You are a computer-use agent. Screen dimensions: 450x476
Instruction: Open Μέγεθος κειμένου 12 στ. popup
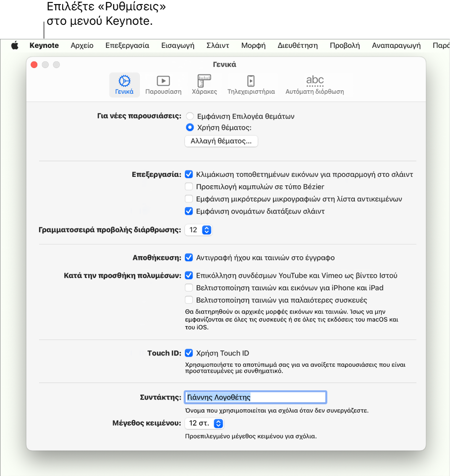[x=204, y=423]
